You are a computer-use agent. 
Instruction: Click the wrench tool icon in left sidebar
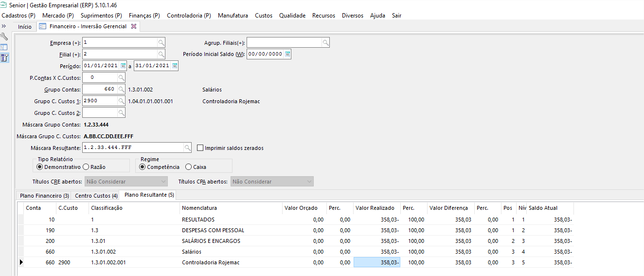tap(4, 37)
